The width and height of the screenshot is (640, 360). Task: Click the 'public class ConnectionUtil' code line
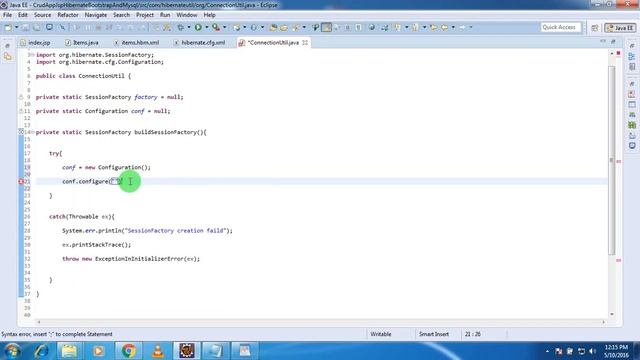pyautogui.click(x=83, y=76)
